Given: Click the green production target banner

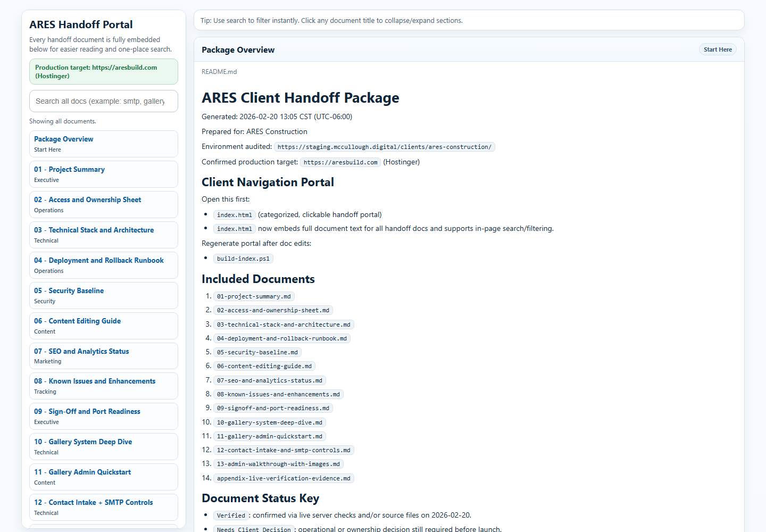Looking at the screenshot, I should (103, 71).
